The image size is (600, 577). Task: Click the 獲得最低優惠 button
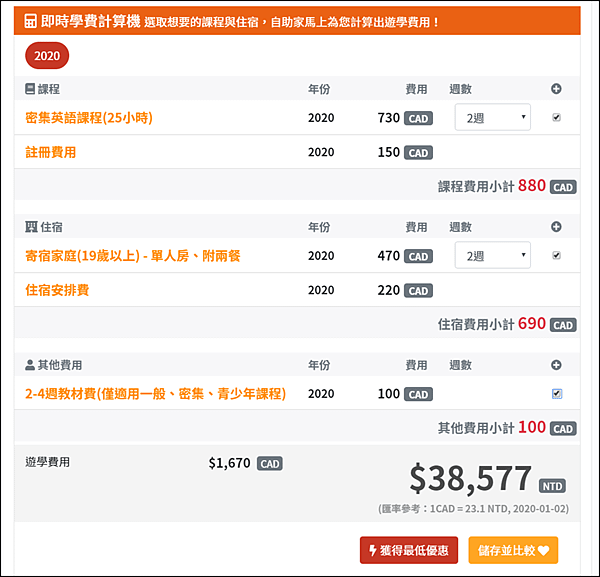click(409, 550)
